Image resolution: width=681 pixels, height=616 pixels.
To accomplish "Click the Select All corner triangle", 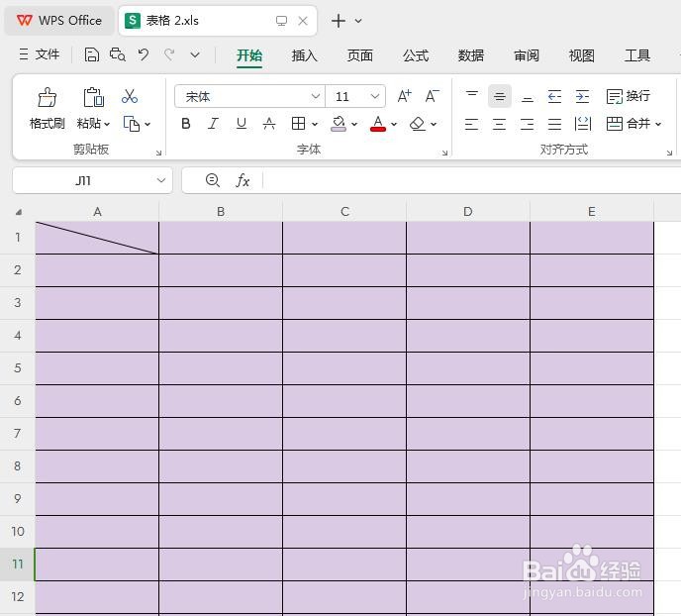I will click(18, 212).
